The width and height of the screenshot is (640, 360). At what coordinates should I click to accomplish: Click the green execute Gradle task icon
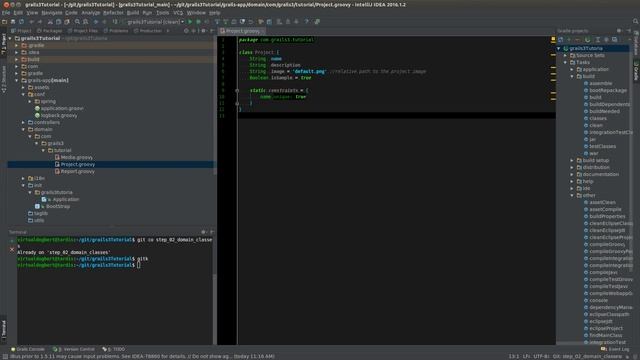point(587,40)
